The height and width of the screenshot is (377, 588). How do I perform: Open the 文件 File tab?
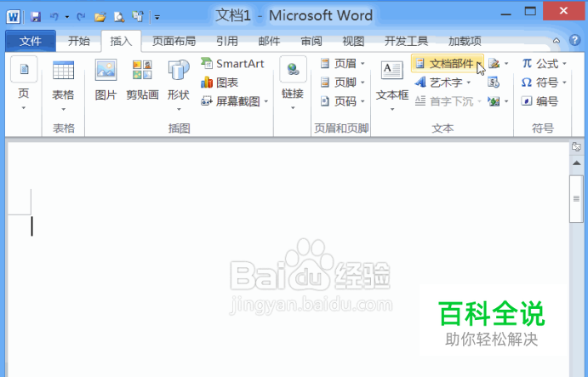(x=31, y=41)
